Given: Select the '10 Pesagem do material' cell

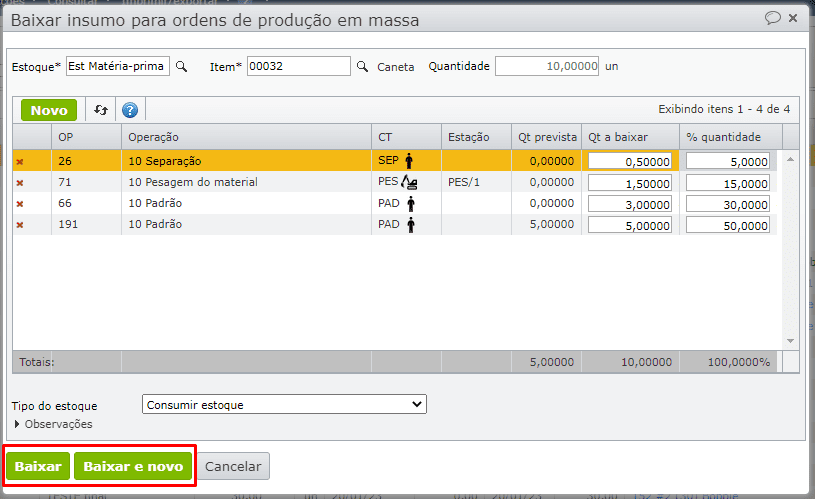Looking at the screenshot, I should tap(246, 182).
